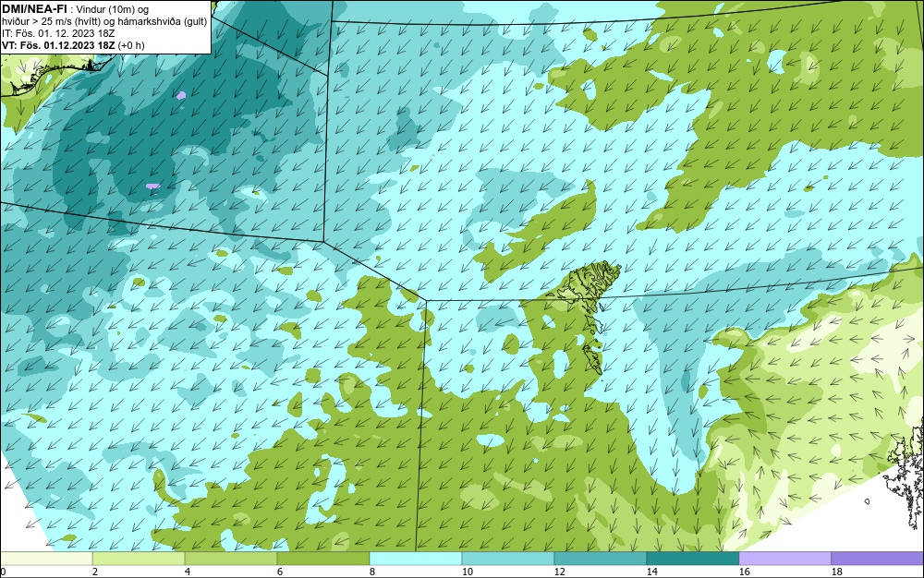Click the 'hviður > 25 m/s' legend line
The width and height of the screenshot is (924, 578).
click(104, 22)
